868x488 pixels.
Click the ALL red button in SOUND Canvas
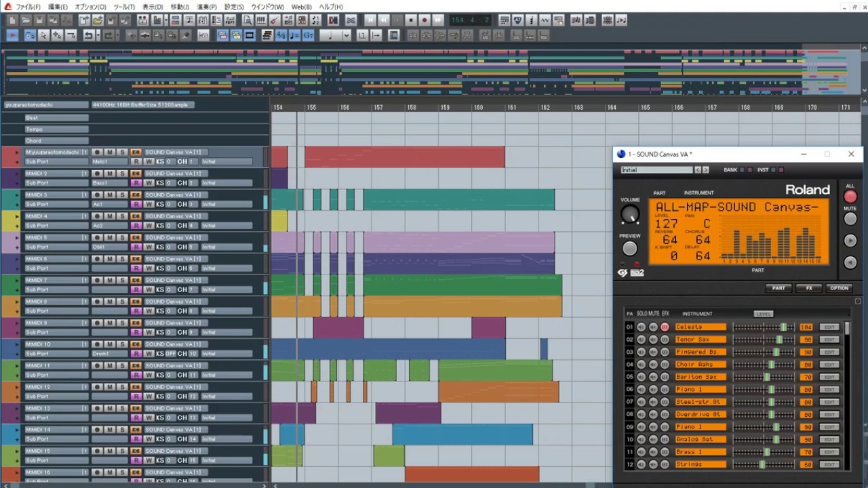coord(850,197)
